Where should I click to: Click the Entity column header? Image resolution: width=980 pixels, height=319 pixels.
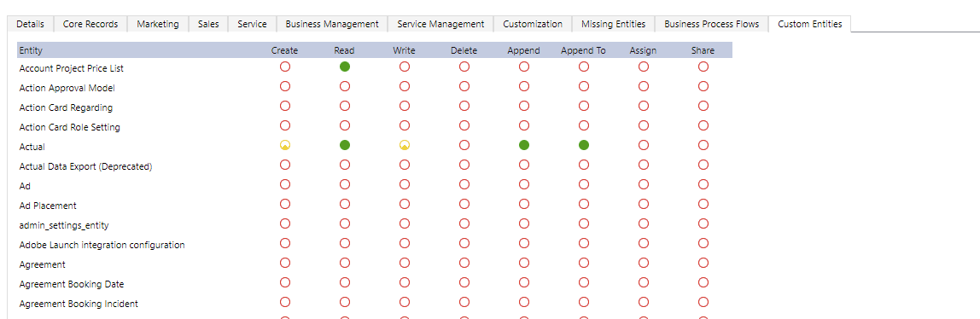[x=32, y=50]
